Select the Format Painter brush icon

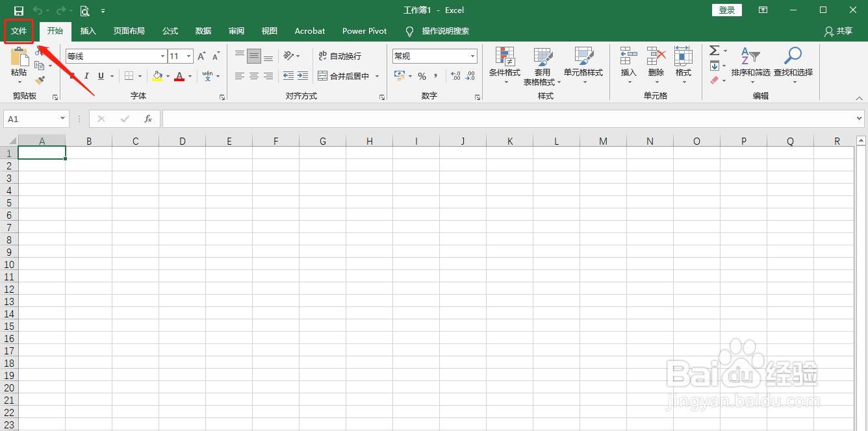(x=40, y=80)
